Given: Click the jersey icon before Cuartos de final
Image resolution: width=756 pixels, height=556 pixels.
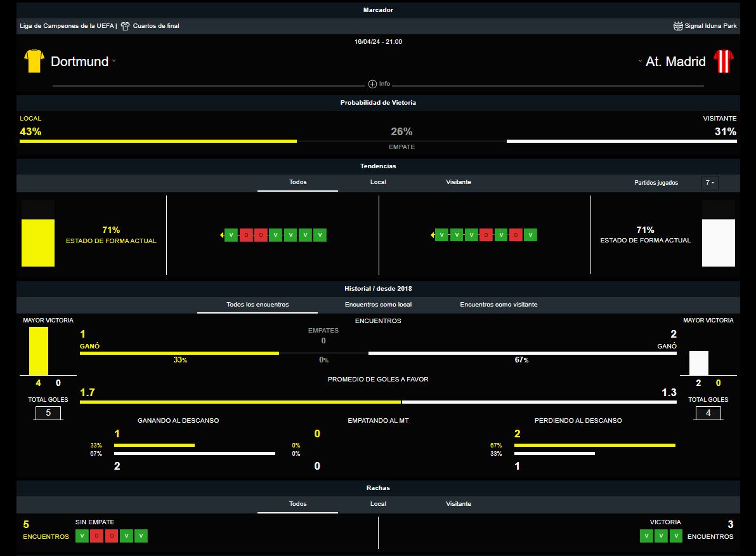Looking at the screenshot, I should [x=125, y=26].
